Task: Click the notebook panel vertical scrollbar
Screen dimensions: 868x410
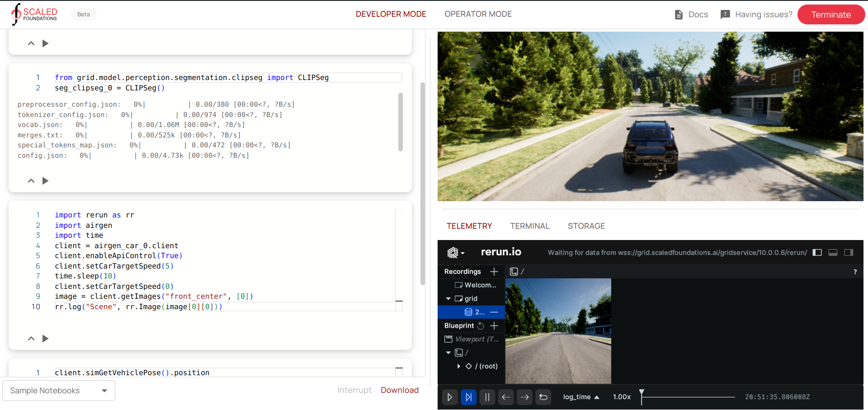Action: [x=423, y=184]
